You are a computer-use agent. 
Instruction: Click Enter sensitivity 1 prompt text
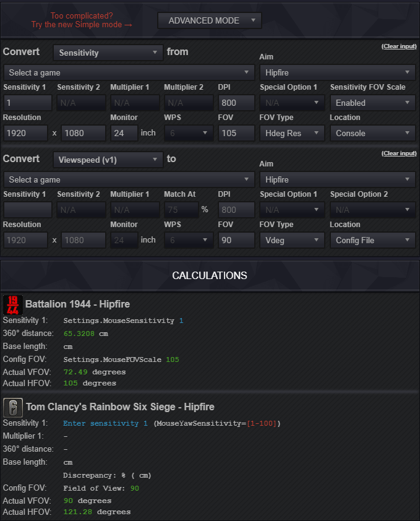pos(105,423)
